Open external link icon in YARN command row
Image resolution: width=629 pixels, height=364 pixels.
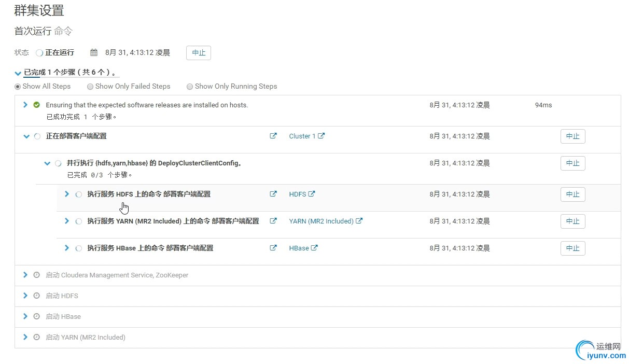point(273,221)
